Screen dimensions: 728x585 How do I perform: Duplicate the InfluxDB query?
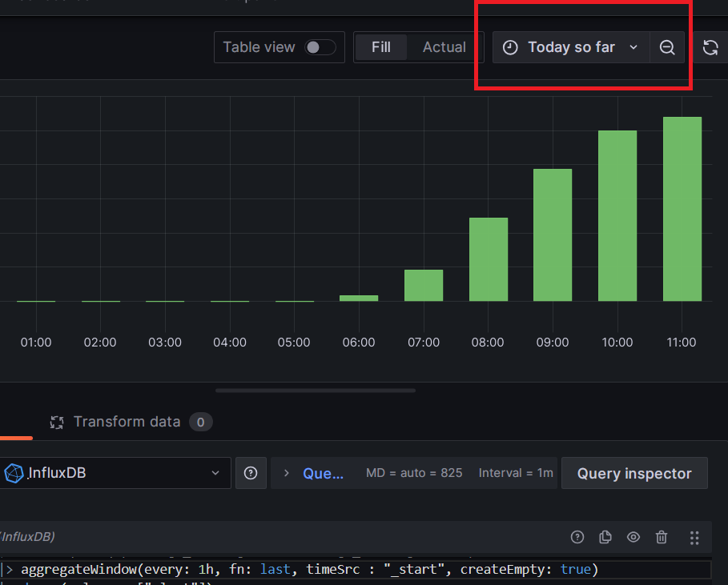(605, 537)
